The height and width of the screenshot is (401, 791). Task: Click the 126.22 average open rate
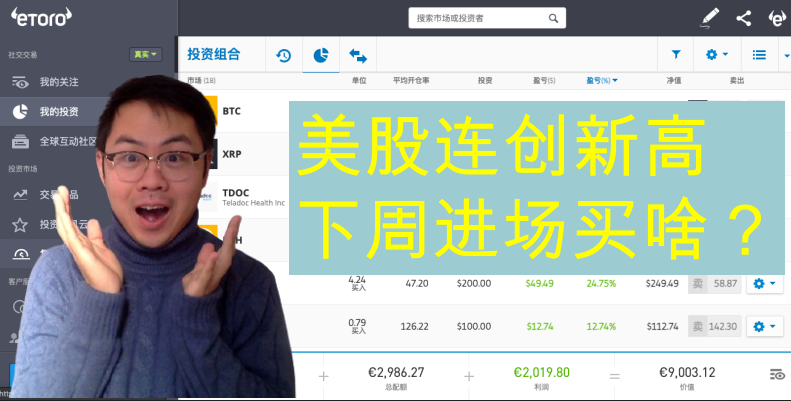coord(414,326)
